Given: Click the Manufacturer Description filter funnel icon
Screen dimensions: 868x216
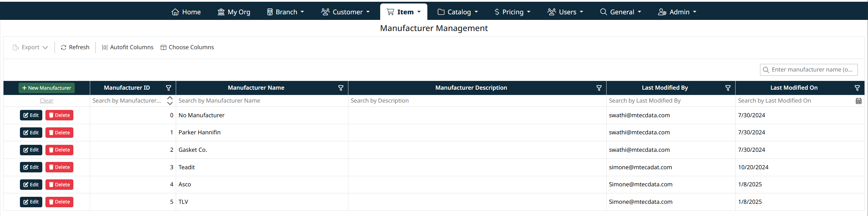Looking at the screenshot, I should (599, 88).
